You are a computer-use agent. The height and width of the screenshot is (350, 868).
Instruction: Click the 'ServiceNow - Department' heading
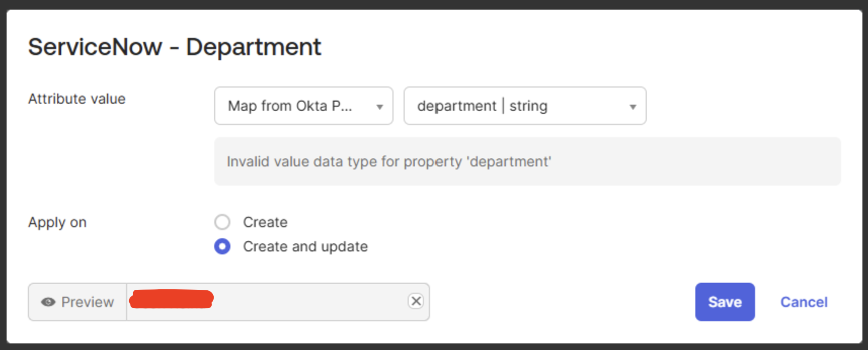pyautogui.click(x=174, y=47)
